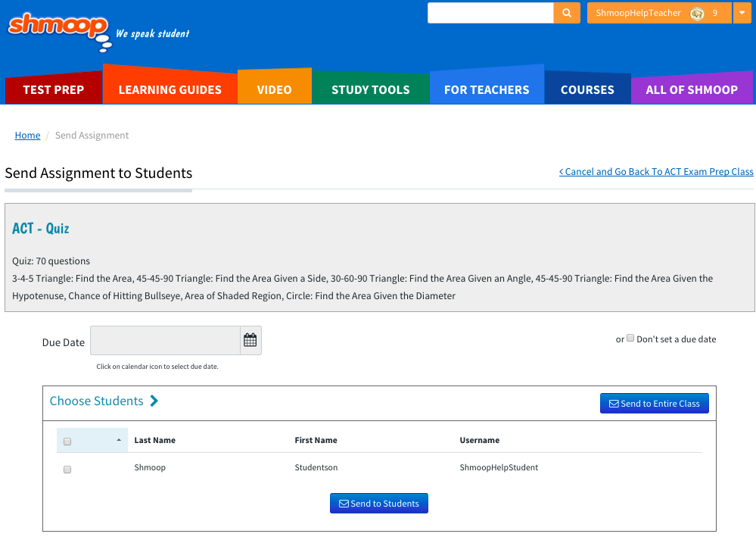Click the first name Studentson cell

coord(316,467)
